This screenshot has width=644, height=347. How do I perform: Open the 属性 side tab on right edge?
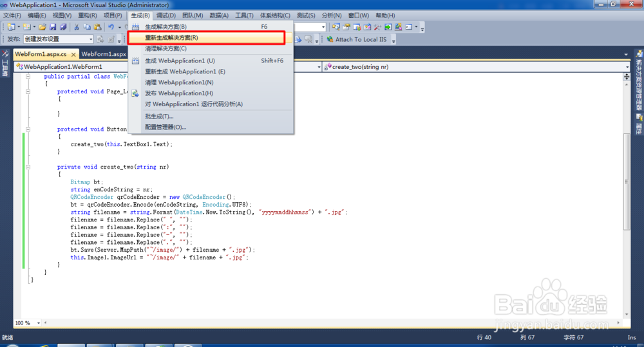coord(639,124)
